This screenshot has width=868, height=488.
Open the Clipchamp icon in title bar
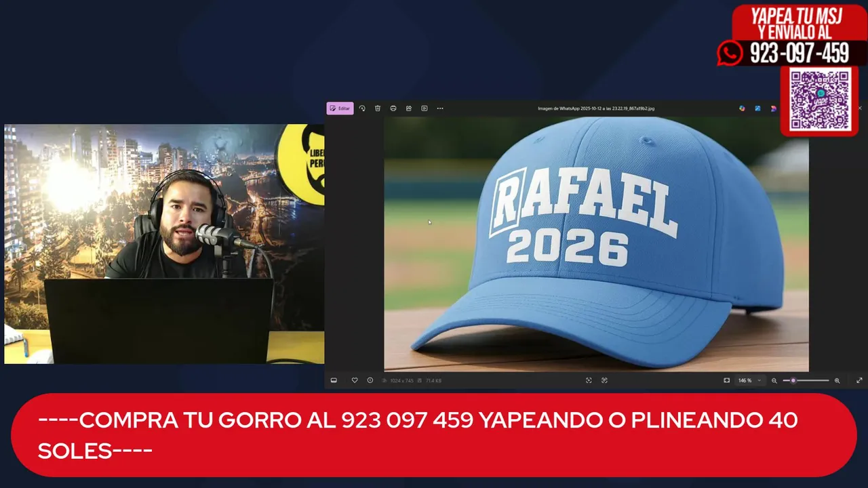(x=773, y=108)
